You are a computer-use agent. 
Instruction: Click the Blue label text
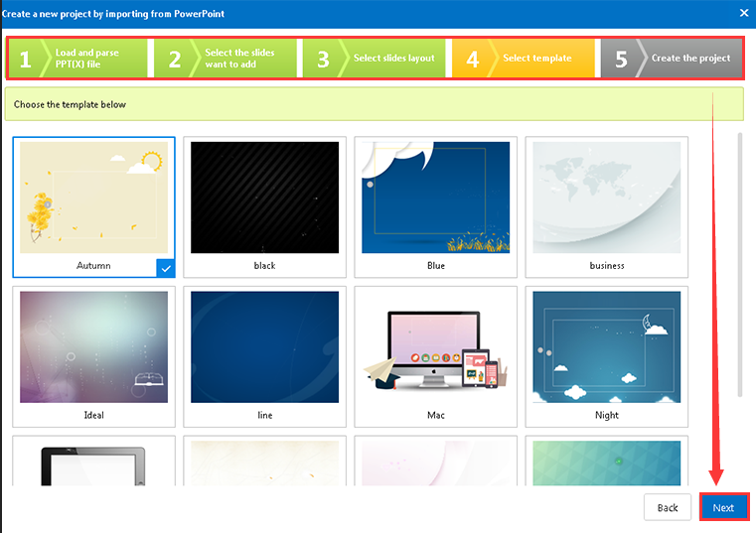tap(436, 266)
